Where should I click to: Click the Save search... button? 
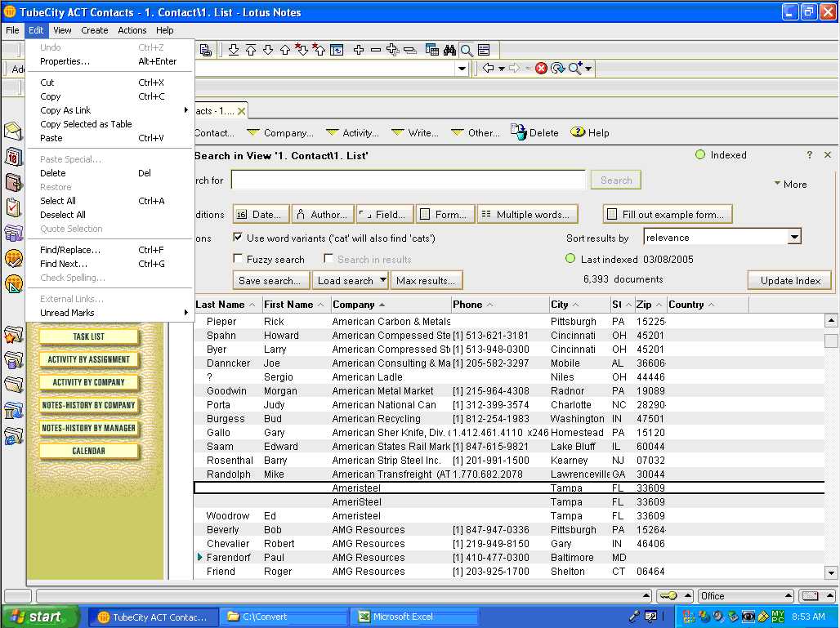(x=271, y=280)
